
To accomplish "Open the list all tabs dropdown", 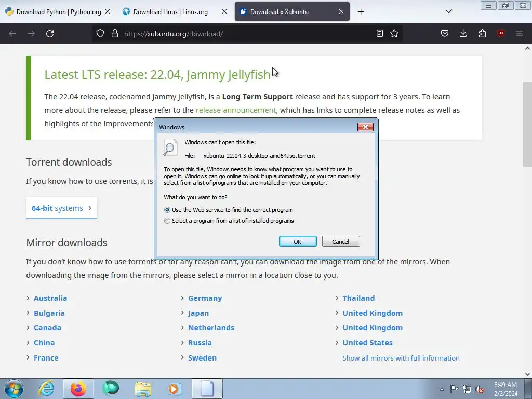I will pos(448,11).
